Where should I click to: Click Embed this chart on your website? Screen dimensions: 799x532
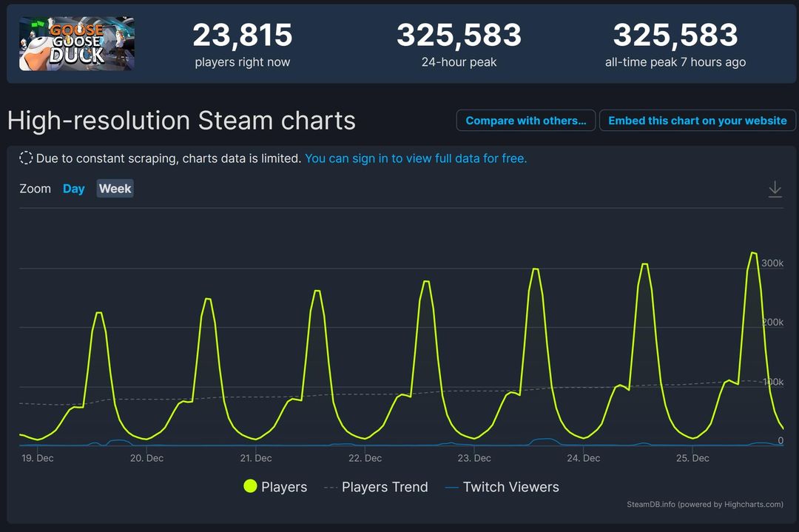click(697, 121)
